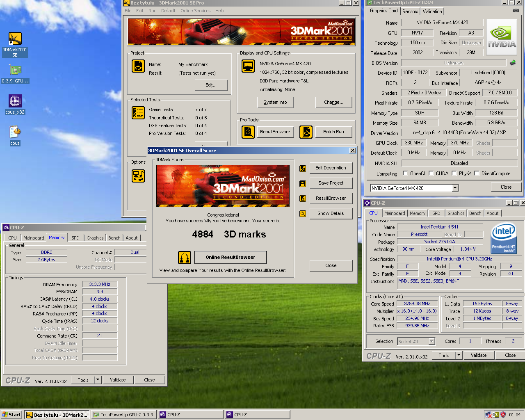Click the Batch Run icon in Pro Tools

(x=306, y=132)
